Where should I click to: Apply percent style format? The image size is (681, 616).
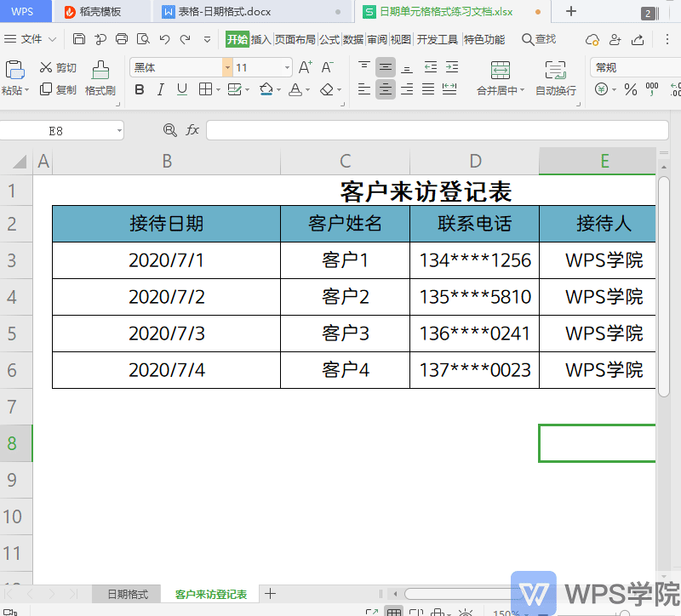tap(631, 89)
